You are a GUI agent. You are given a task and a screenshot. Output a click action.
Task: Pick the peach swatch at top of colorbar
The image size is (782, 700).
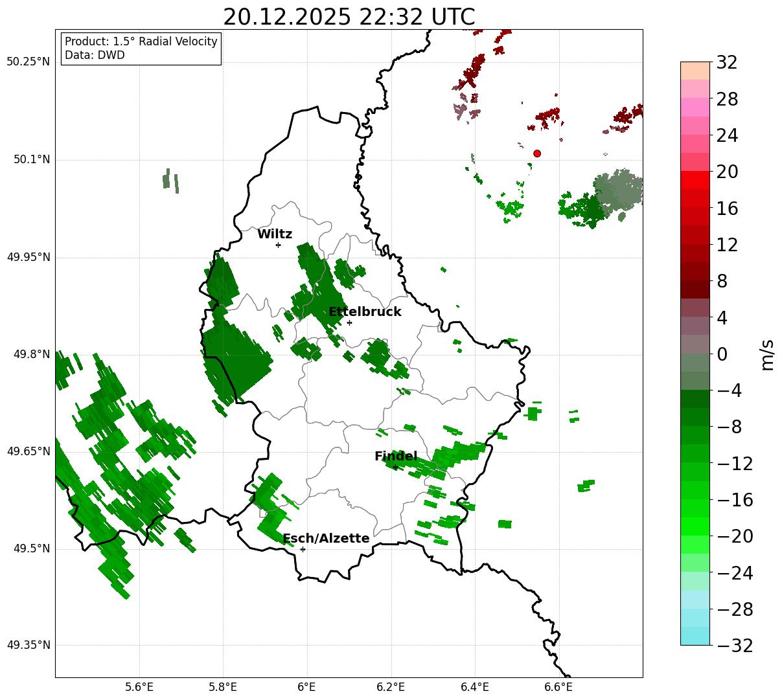(695, 71)
